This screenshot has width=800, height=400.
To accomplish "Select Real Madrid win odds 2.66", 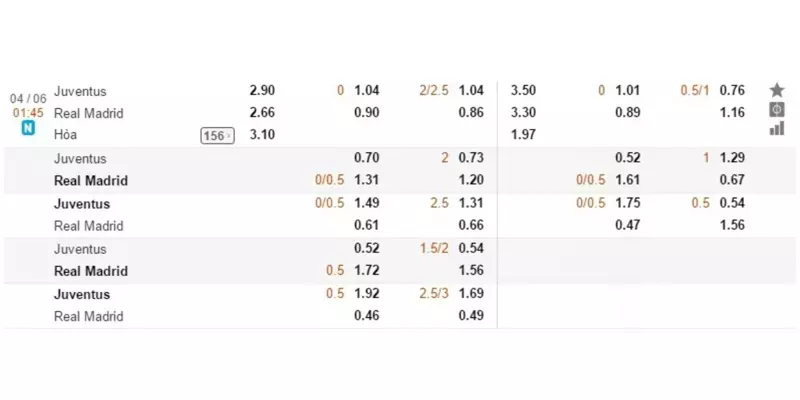I will click(x=262, y=112).
